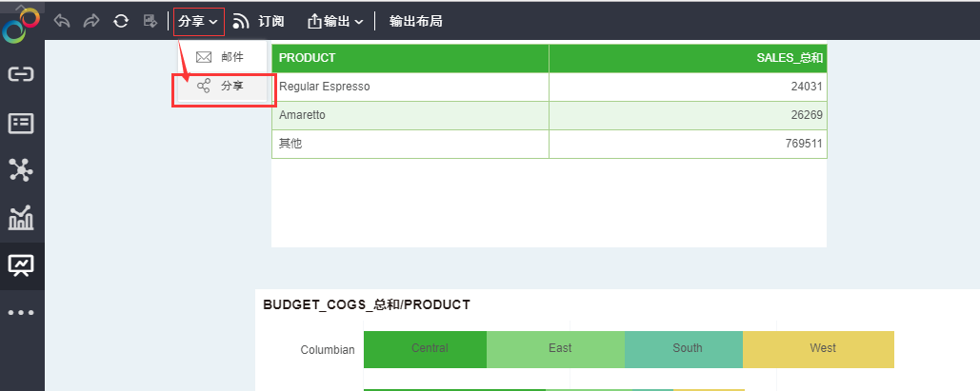Open the dataset list sidebar icon
Image resolution: width=980 pixels, height=391 pixels.
click(x=21, y=124)
